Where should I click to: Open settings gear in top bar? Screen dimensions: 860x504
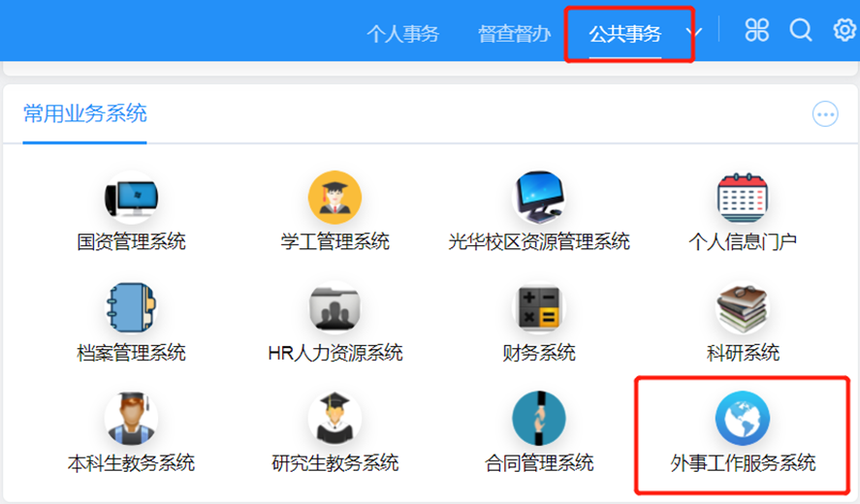click(x=844, y=31)
